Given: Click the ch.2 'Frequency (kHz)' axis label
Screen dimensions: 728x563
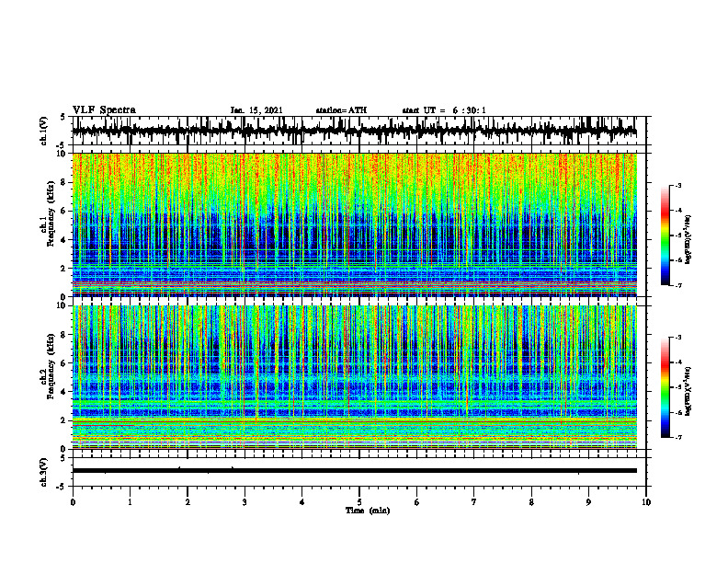Looking at the screenshot, I should tap(51, 366).
